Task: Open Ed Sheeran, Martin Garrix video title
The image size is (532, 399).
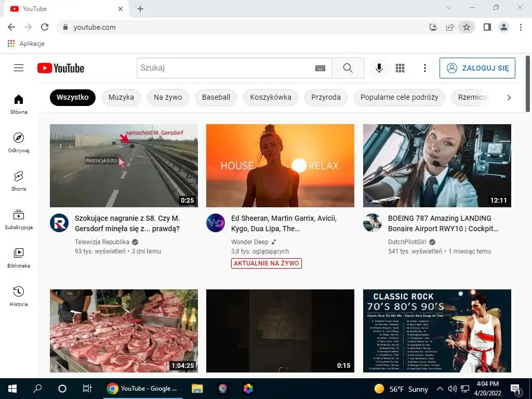Action: [x=284, y=223]
